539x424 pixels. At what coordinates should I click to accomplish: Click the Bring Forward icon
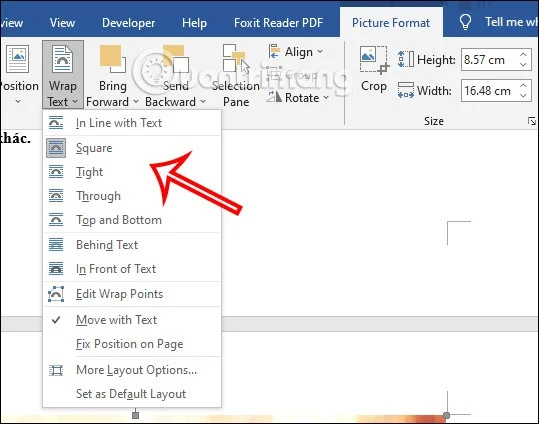(112, 59)
